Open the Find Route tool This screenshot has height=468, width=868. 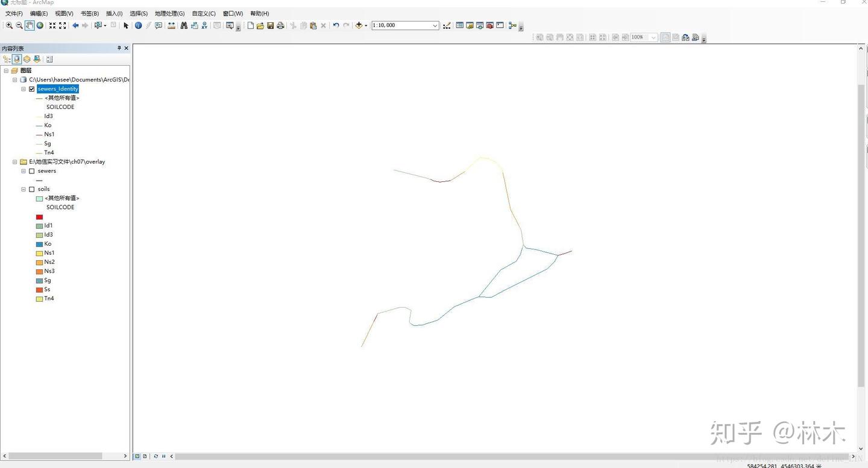(x=194, y=25)
